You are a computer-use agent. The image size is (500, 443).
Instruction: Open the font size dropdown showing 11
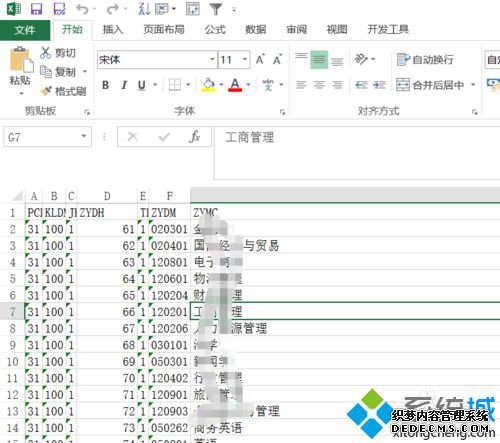click(245, 60)
